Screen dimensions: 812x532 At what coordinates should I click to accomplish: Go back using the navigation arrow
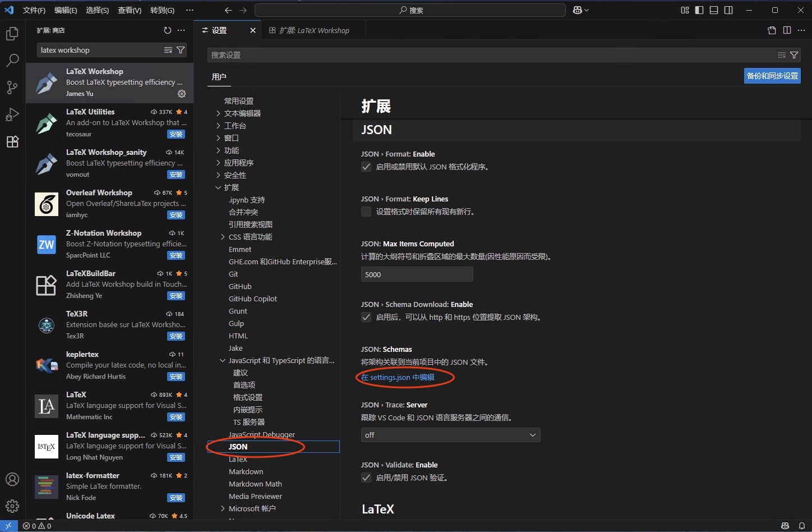coord(228,10)
